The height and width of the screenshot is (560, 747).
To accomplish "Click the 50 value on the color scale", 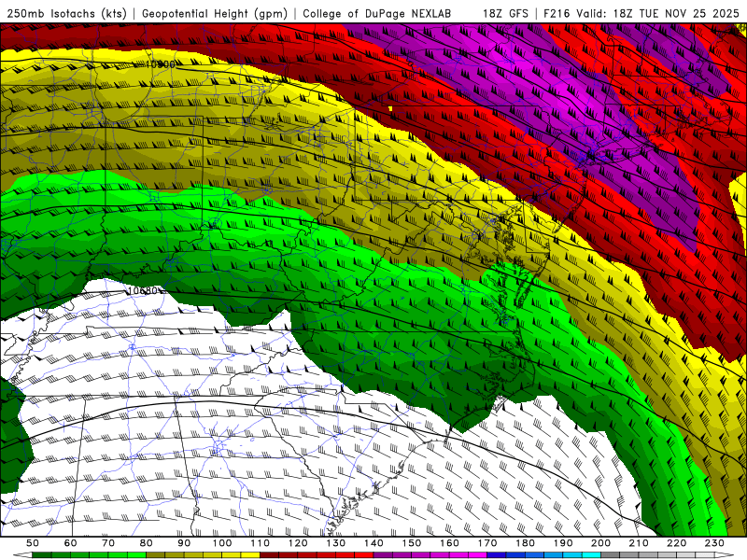I will [33, 543].
